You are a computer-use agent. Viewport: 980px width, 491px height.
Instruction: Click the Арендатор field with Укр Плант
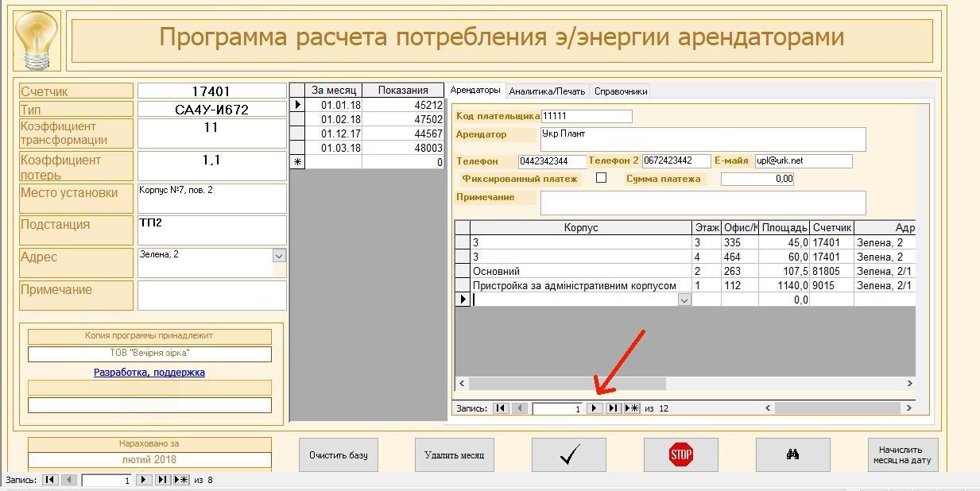703,139
